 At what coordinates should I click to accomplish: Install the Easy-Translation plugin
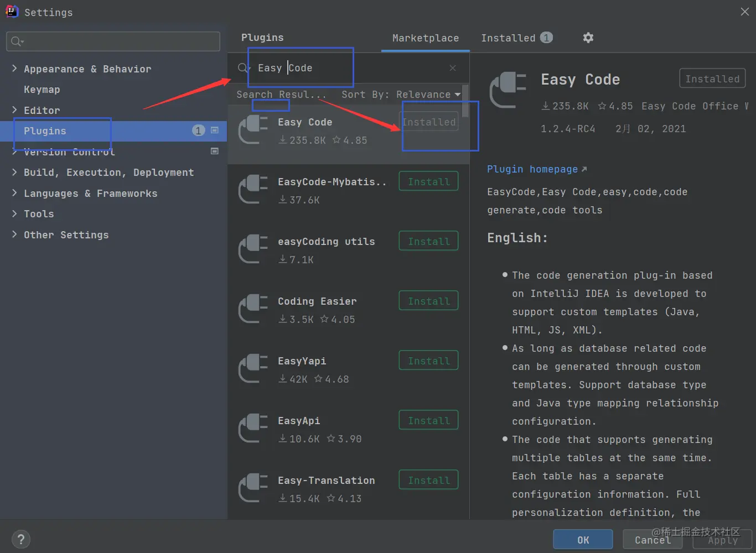coord(429,481)
